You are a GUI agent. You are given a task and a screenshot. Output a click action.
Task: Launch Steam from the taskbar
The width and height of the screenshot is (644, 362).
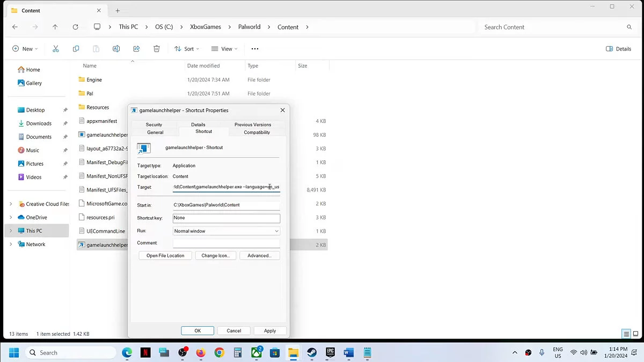(x=312, y=352)
